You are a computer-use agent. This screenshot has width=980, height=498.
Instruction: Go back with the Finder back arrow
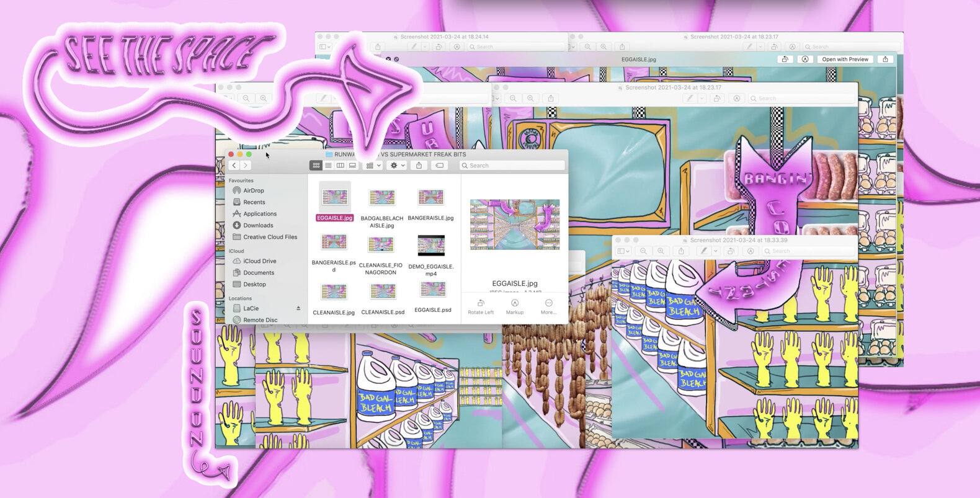click(234, 166)
